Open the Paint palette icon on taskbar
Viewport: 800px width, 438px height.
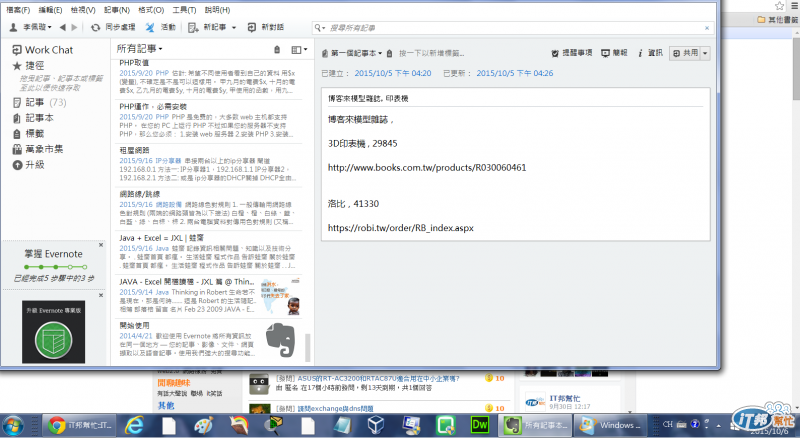204,425
